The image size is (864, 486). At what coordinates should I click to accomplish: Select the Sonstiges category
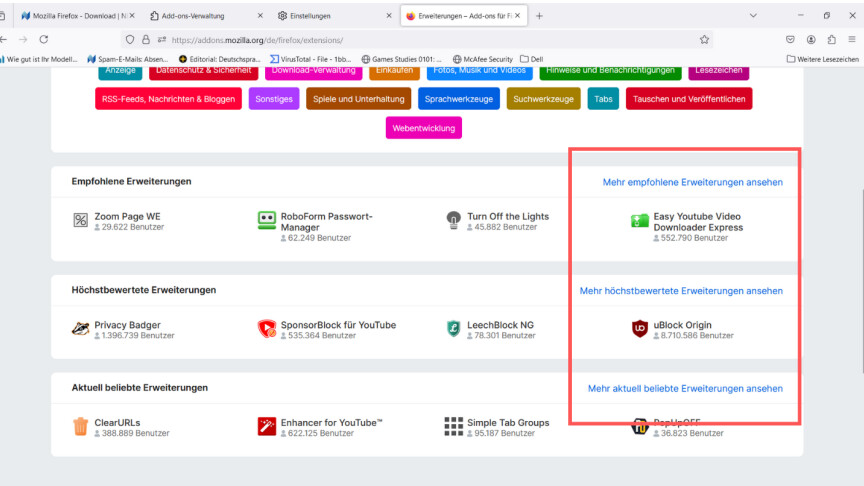(x=274, y=99)
